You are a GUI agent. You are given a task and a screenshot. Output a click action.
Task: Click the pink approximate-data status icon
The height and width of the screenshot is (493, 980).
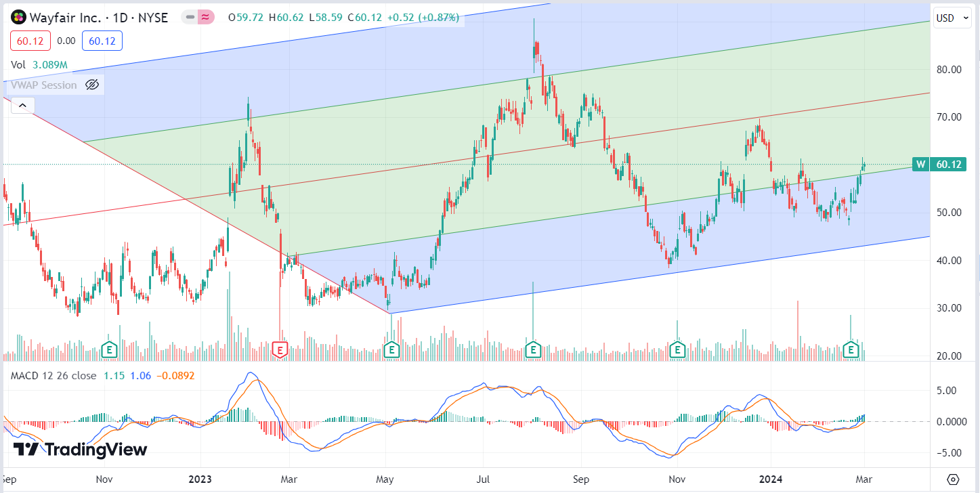(206, 18)
